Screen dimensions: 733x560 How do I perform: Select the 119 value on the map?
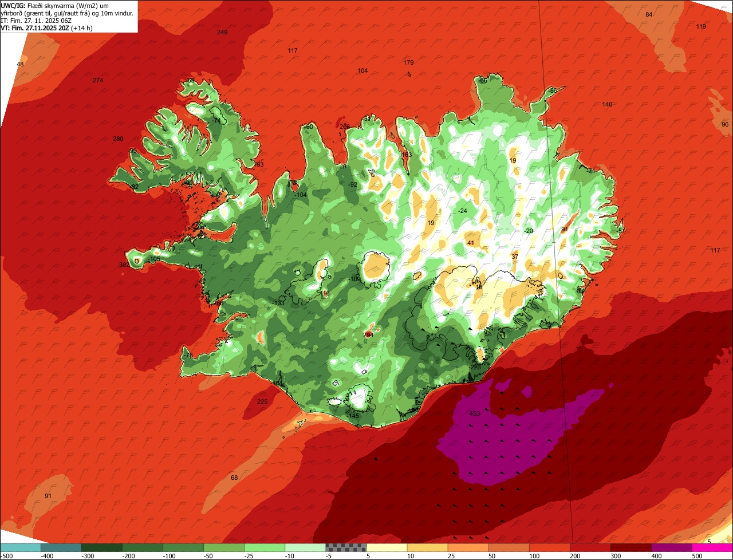point(701,26)
